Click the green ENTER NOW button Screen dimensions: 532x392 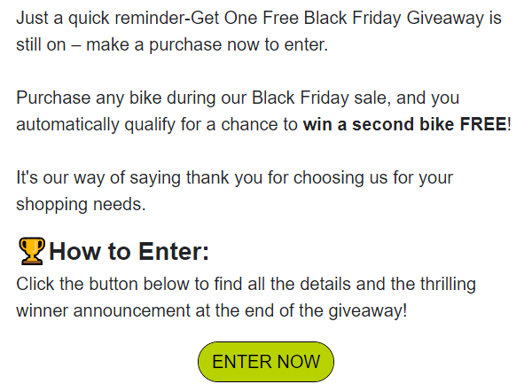pyautogui.click(x=266, y=362)
